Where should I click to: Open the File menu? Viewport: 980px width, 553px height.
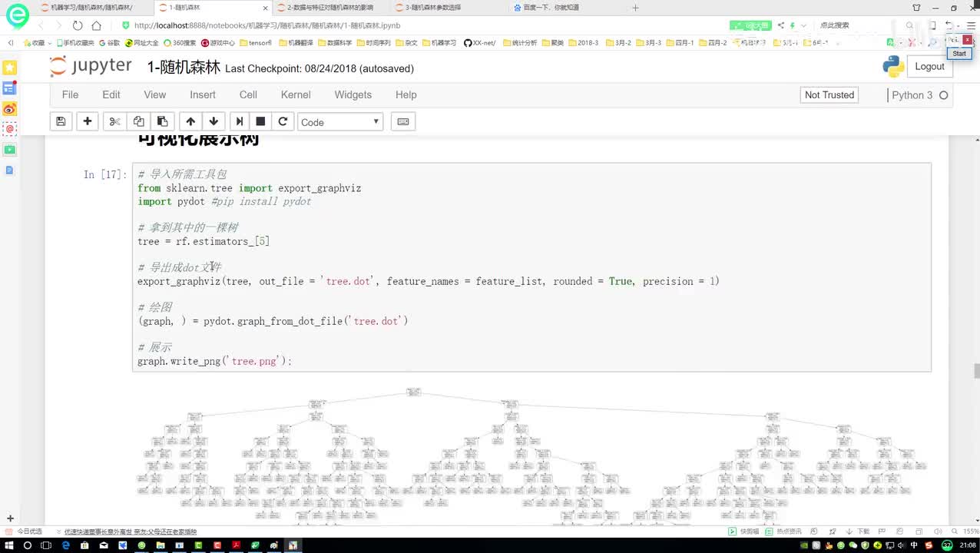pos(70,94)
